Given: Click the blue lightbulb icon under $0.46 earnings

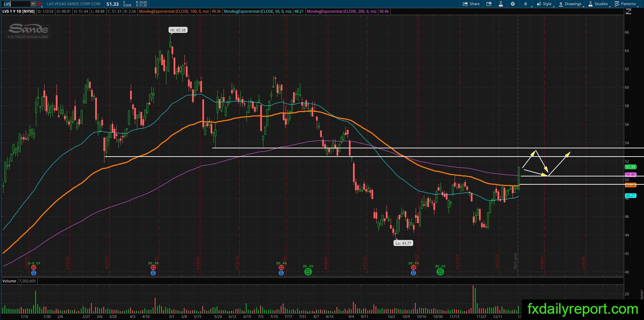Looking at the screenshot, I should [281, 273].
